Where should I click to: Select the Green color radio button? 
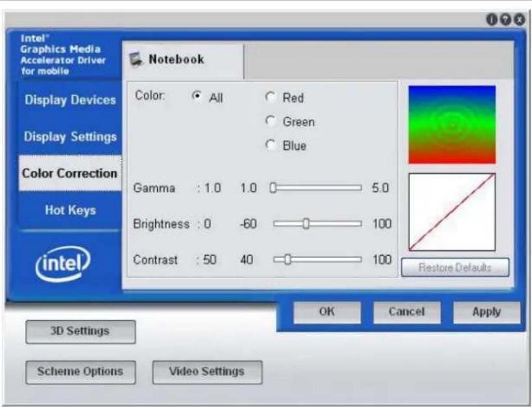tap(270, 121)
